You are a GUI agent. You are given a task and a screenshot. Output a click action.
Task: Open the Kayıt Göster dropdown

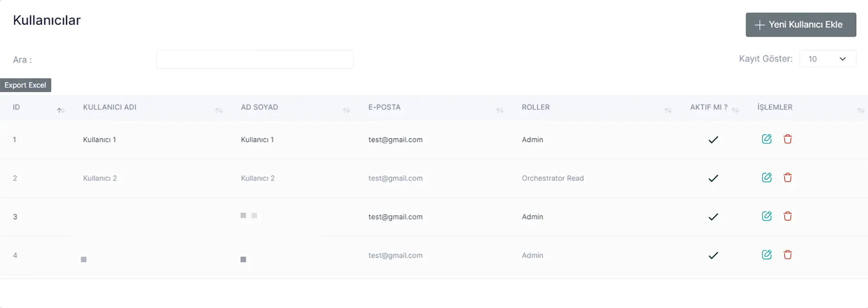[827, 59]
